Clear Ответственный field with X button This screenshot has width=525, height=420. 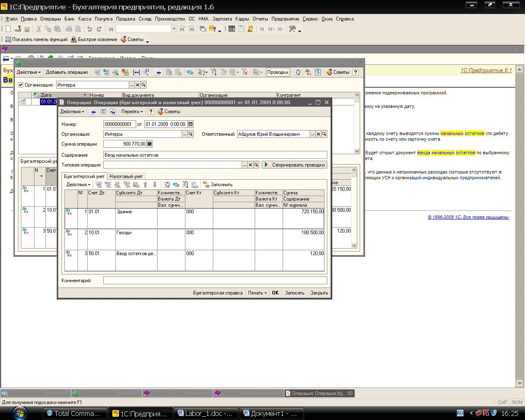click(x=318, y=134)
